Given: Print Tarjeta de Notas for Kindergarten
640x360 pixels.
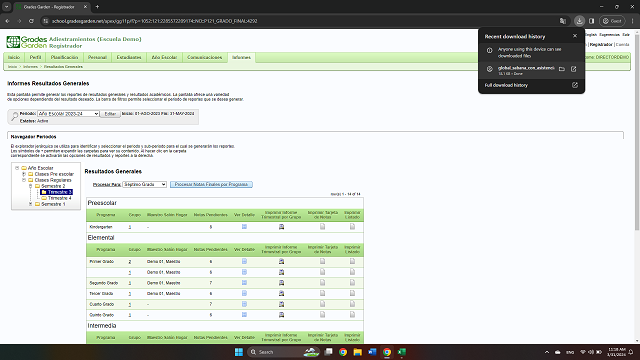Looking at the screenshot, I should point(322,227).
